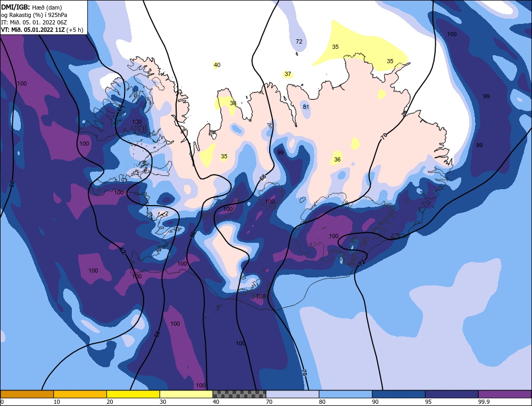This screenshot has width=532, height=406.
Task: Click the 60 height contour label
Action: 12,184
